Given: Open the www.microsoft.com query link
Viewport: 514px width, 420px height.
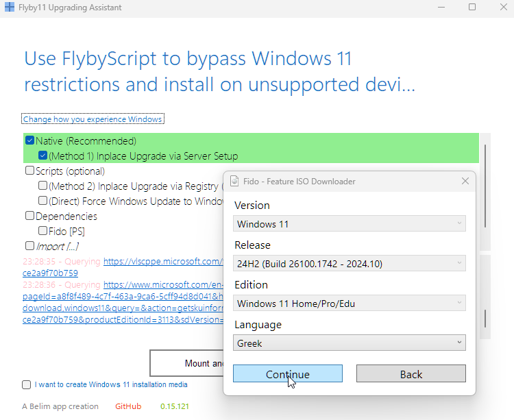Looking at the screenshot, I should (163, 285).
